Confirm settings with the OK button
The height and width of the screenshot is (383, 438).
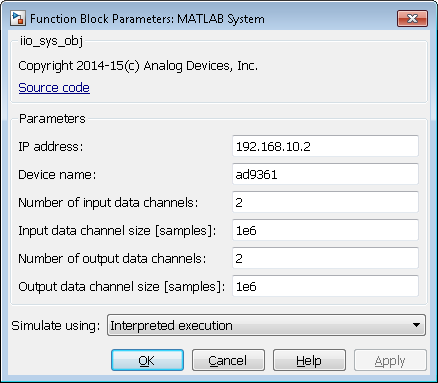coord(147,360)
